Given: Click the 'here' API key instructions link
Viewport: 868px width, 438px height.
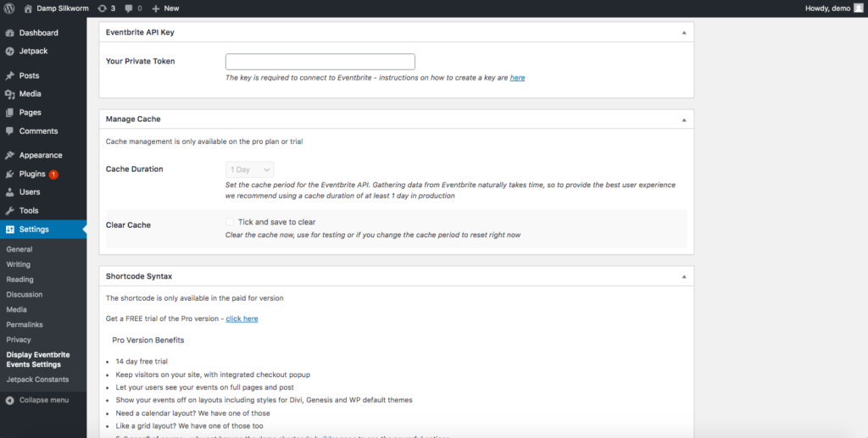Looking at the screenshot, I should (518, 78).
